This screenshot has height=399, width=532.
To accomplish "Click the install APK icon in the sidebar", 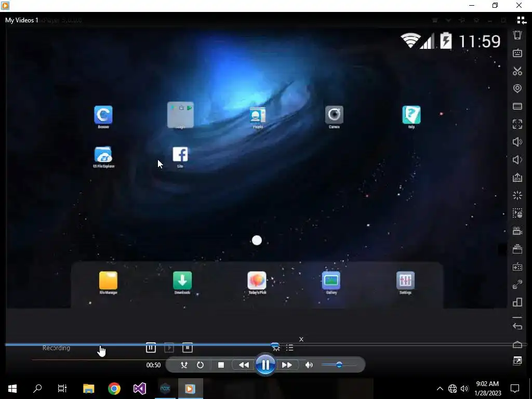I will [517, 178].
